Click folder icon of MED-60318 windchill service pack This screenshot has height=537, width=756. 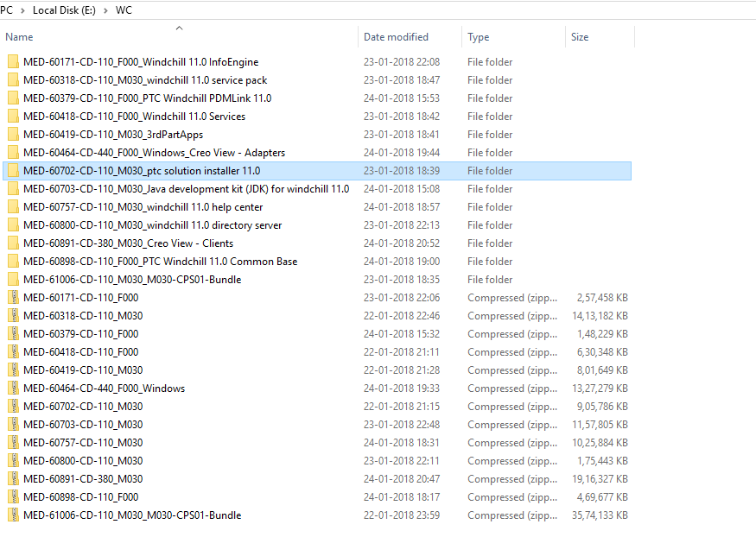pos(14,80)
